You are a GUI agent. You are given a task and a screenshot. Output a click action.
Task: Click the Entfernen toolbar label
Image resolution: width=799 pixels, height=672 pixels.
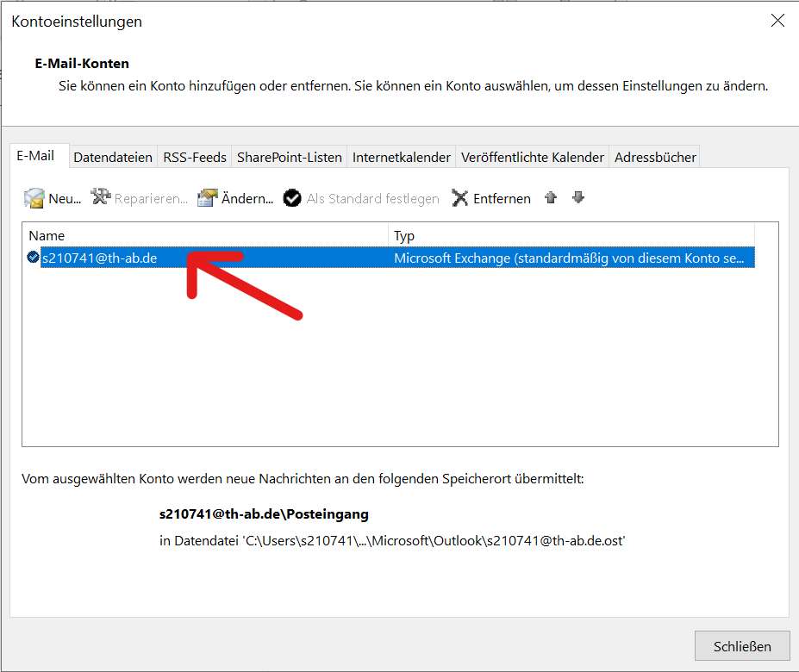[502, 199]
